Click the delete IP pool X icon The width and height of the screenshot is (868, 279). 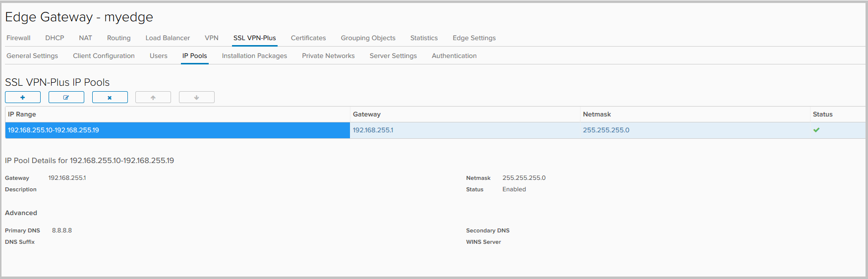(x=110, y=98)
